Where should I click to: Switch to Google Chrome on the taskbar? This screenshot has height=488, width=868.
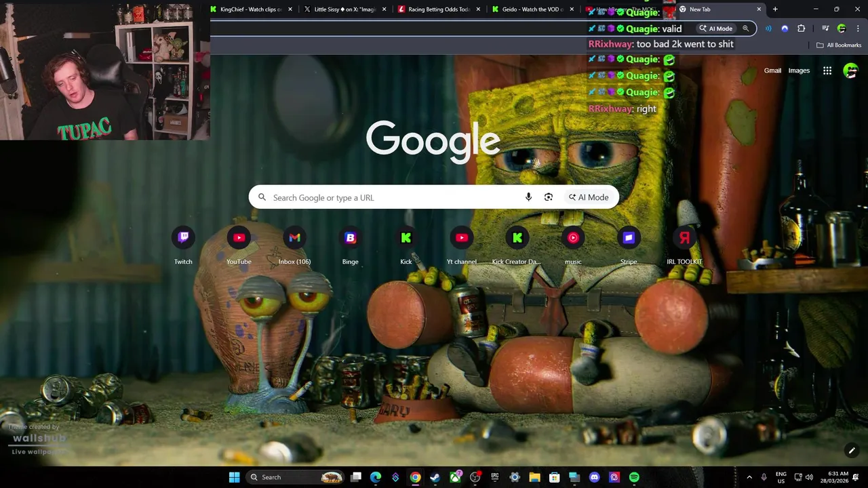point(415,477)
